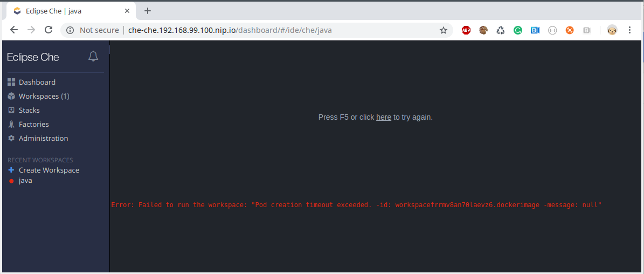Open Factories in the sidebar
Viewport: 644px width, 274px height.
[33, 124]
